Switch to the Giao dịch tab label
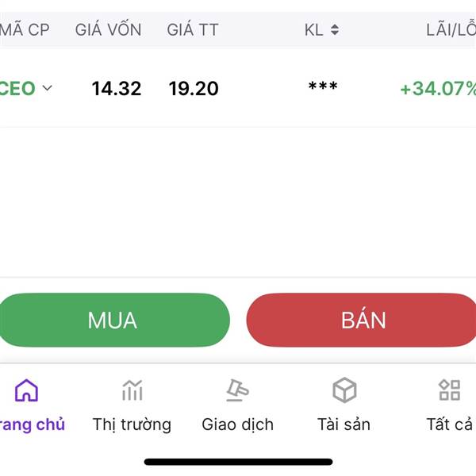Viewport: 476px width, 476px height. [238, 424]
